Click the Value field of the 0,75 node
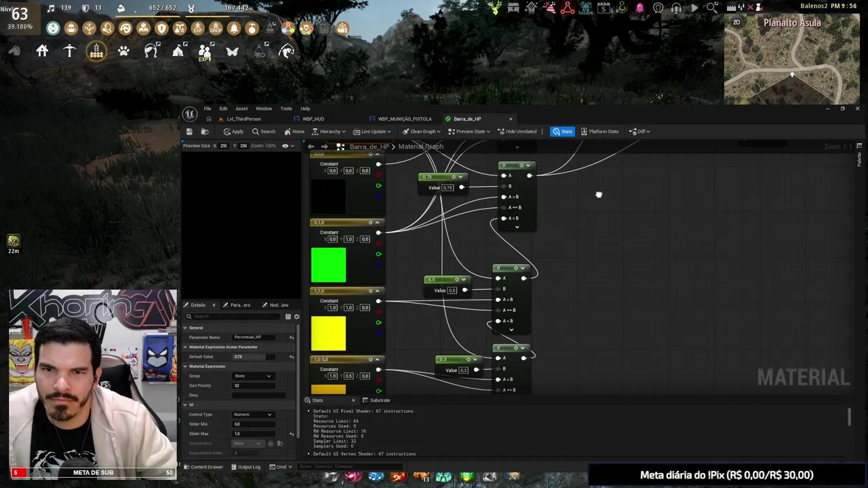Viewport: 868px width, 488px height. coord(448,188)
